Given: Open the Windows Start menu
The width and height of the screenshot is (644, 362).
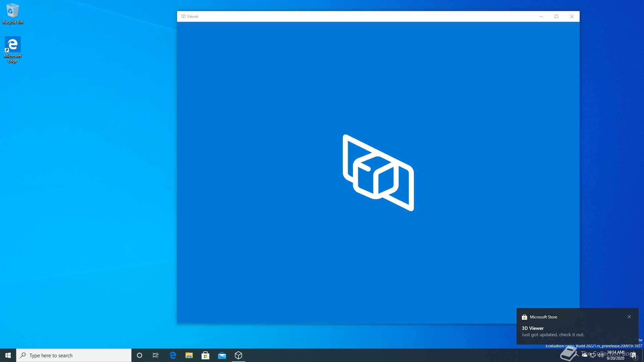Looking at the screenshot, I should [x=8, y=355].
